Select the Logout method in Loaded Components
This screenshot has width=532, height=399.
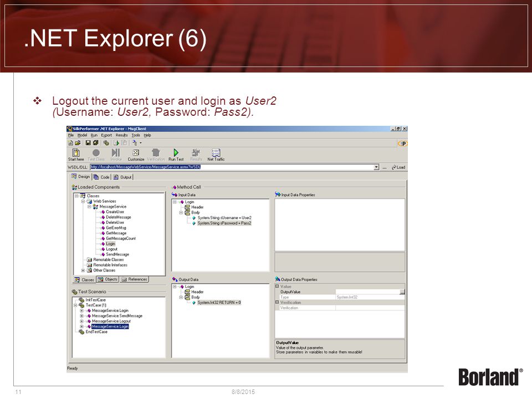111,249
